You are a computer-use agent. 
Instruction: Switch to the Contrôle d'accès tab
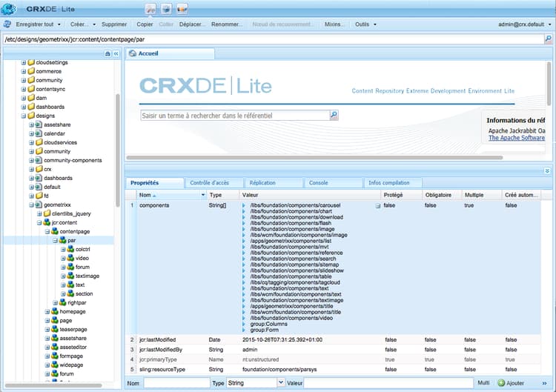(214, 183)
